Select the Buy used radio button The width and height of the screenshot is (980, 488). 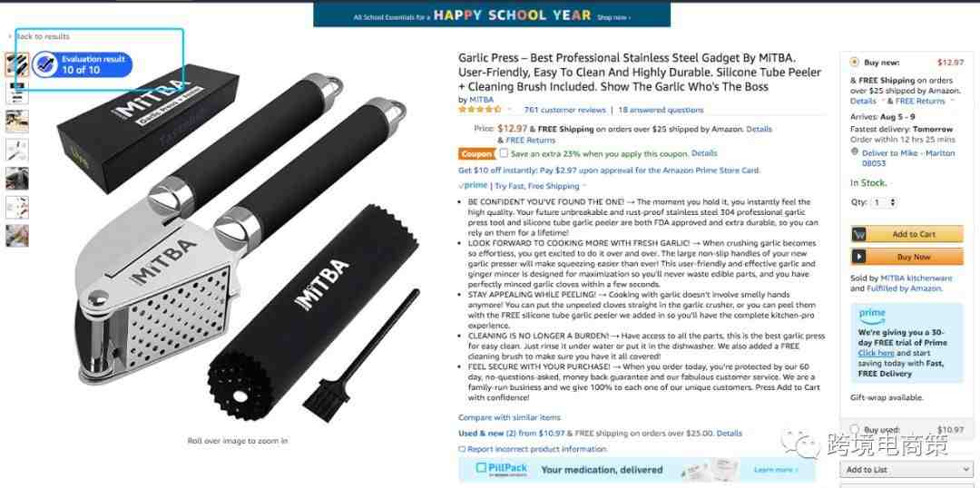click(x=855, y=430)
